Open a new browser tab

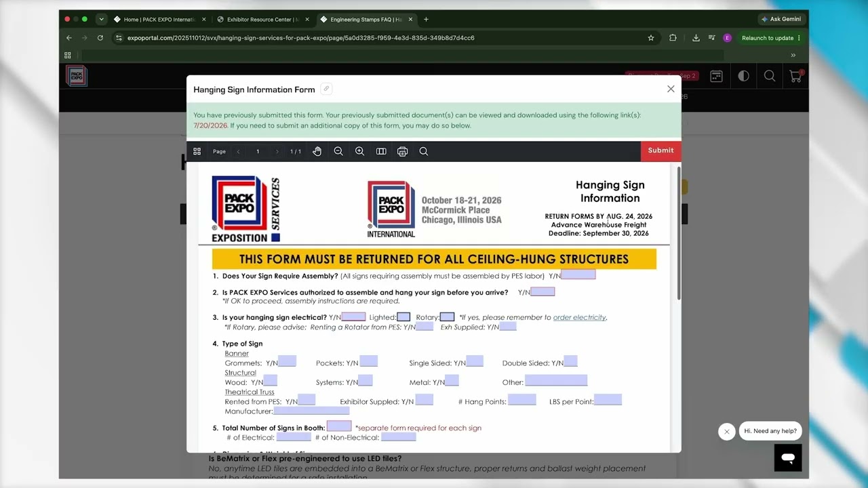coord(426,19)
